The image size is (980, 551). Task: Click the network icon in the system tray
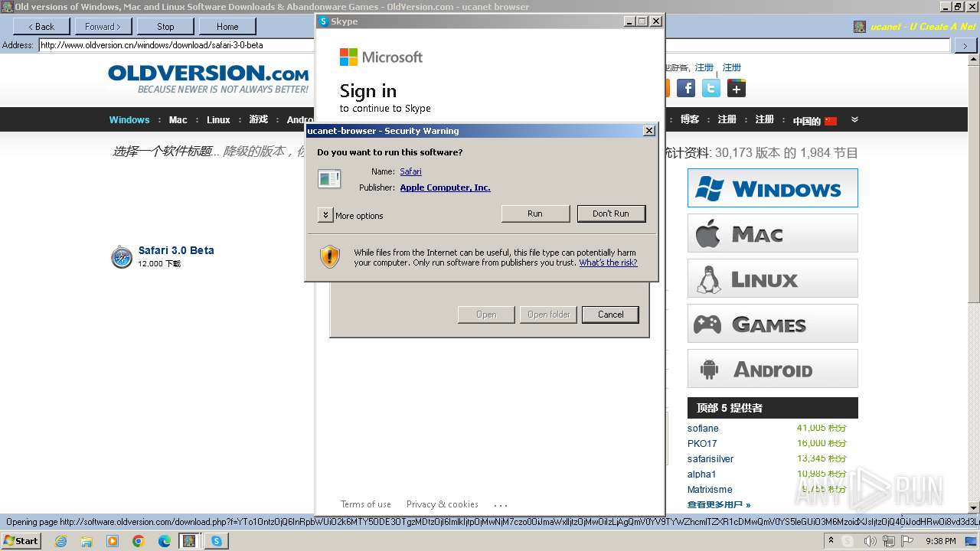tap(889, 541)
